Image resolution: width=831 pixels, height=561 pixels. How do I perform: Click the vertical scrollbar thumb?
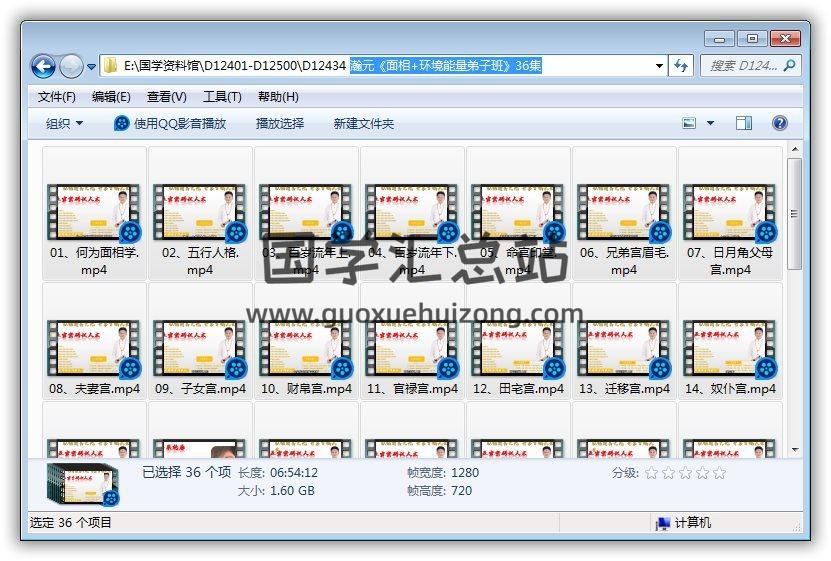pyautogui.click(x=794, y=214)
